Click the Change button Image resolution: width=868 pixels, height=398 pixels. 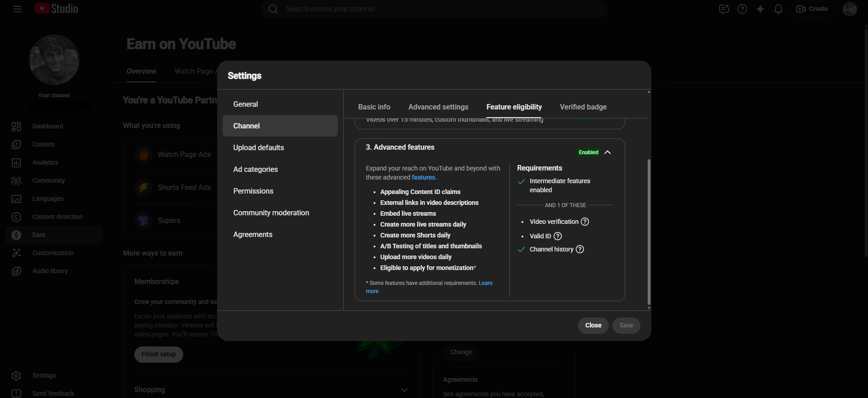[461, 352]
